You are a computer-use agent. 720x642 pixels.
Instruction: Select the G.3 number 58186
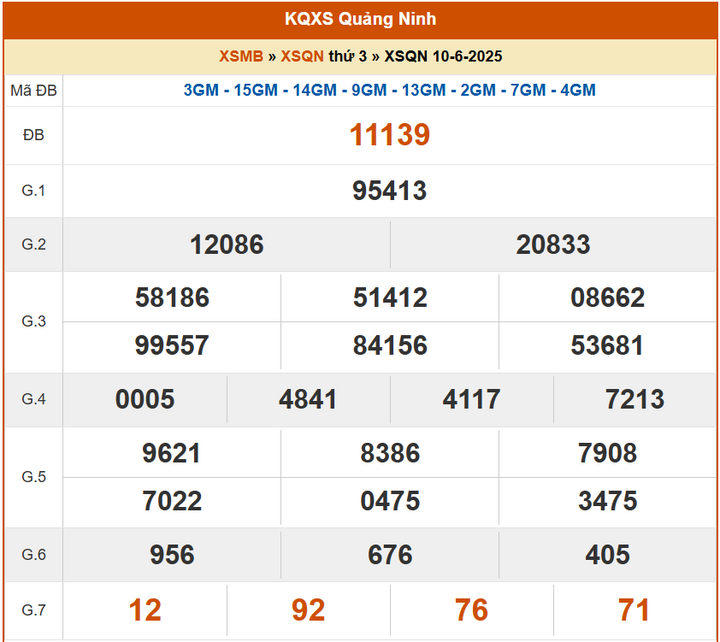tap(172, 297)
